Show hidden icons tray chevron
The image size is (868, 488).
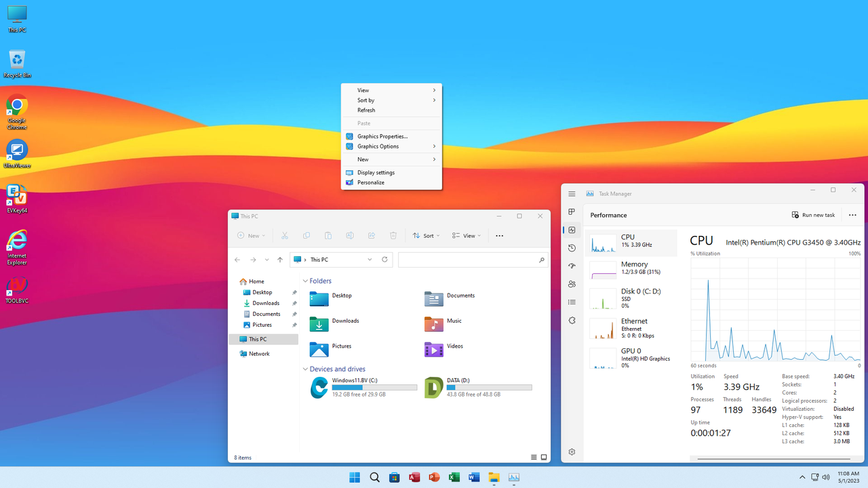(802, 477)
